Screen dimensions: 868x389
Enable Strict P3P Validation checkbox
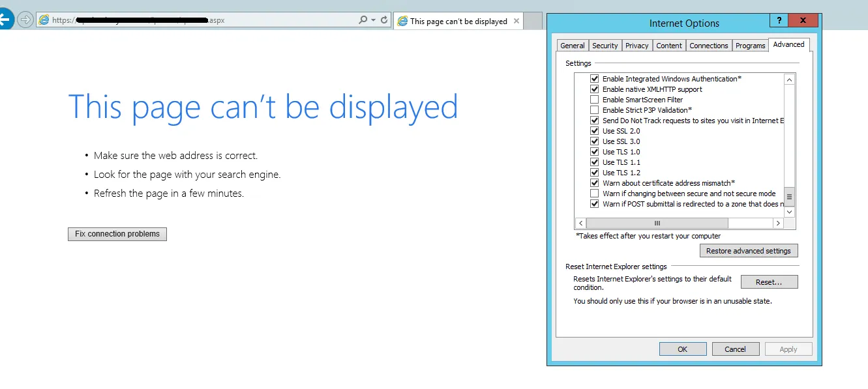pyautogui.click(x=594, y=110)
